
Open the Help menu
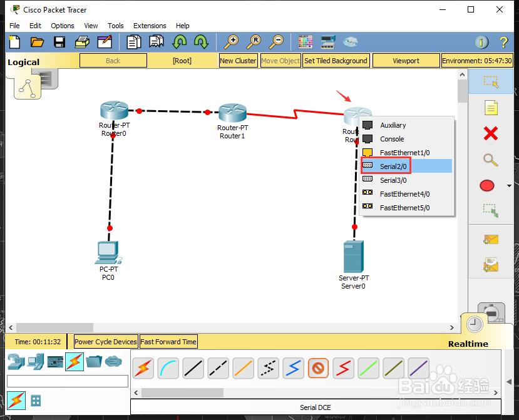coord(182,26)
